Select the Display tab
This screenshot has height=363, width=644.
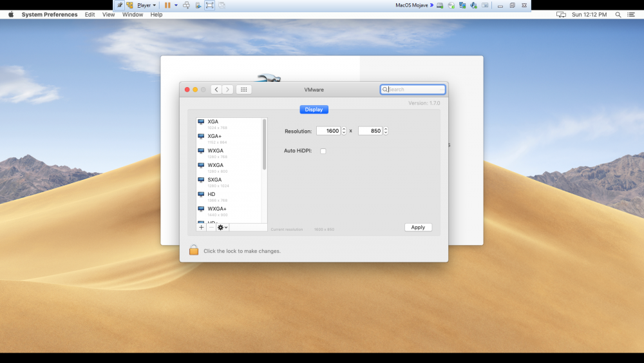coord(314,110)
